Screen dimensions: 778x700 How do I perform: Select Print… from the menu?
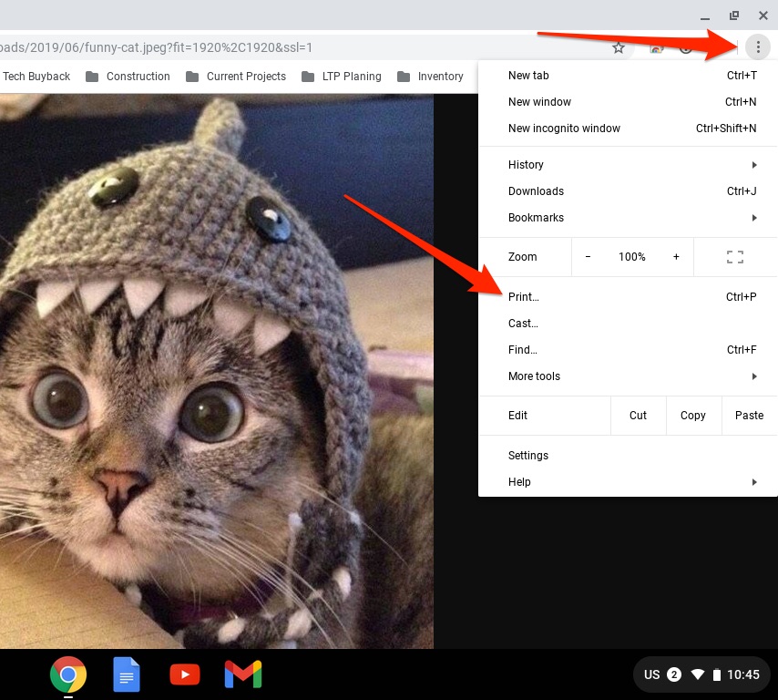tap(628, 297)
